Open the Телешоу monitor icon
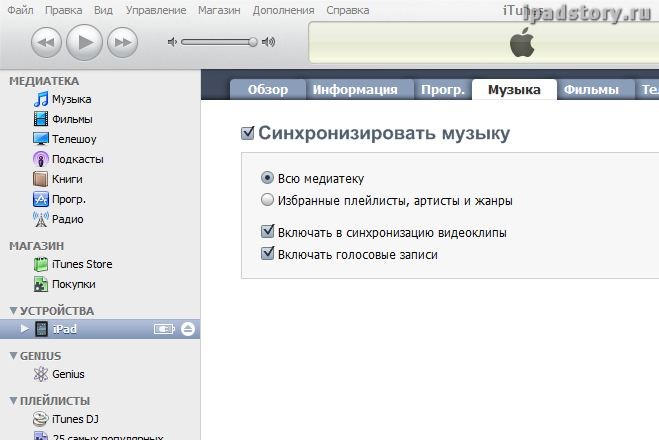This screenshot has height=440, width=659. [x=41, y=139]
